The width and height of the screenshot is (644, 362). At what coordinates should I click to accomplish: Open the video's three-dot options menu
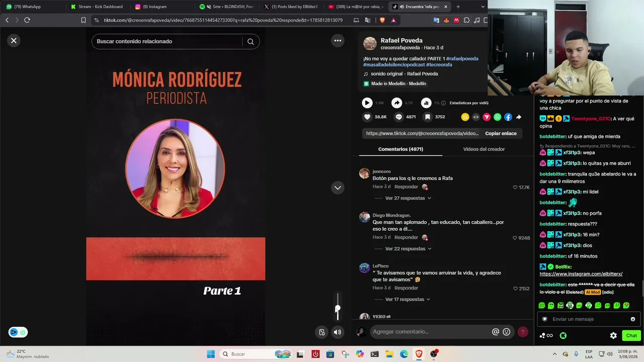point(338,41)
